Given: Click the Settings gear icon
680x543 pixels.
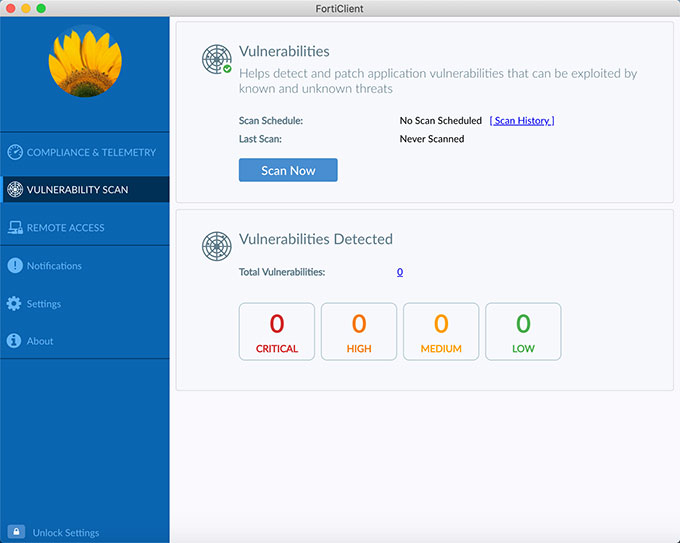Looking at the screenshot, I should click(x=15, y=304).
